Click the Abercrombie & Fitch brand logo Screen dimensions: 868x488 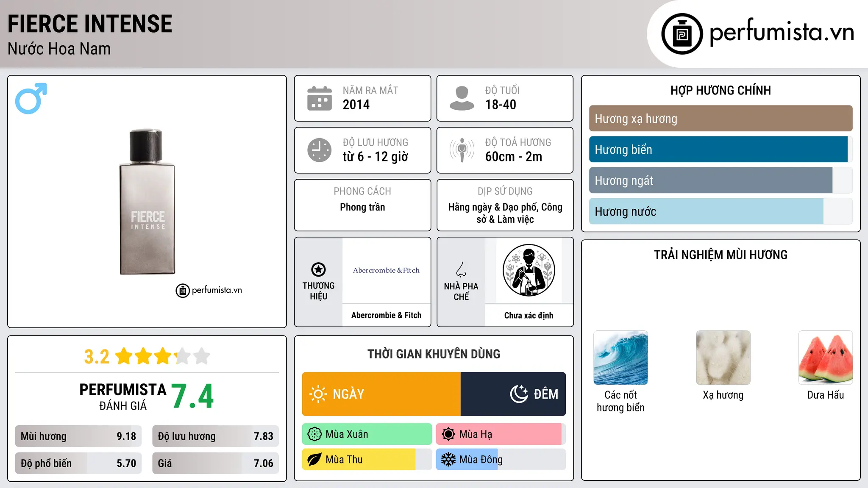pos(386,270)
